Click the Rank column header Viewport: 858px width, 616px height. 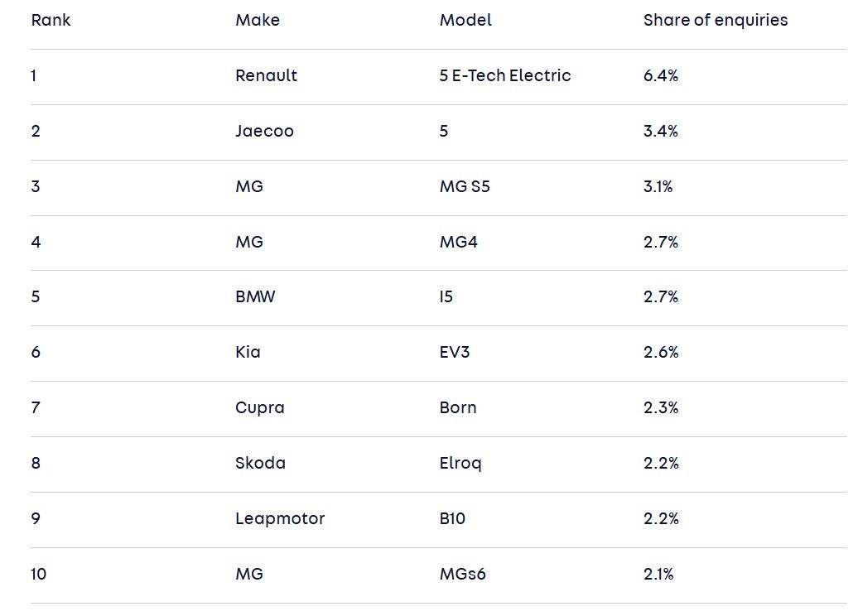pos(51,20)
